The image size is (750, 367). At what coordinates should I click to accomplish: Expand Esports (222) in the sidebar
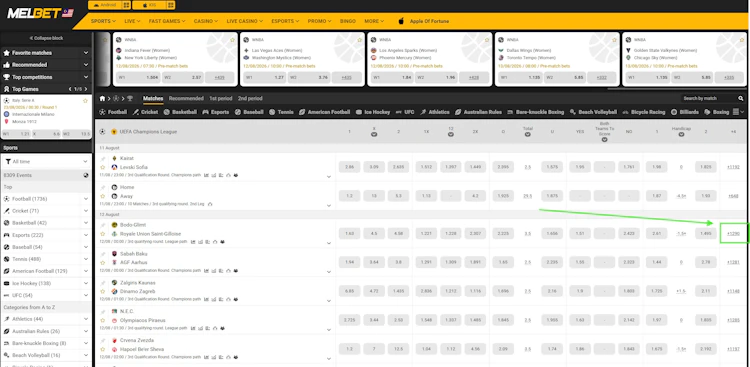pos(86,235)
